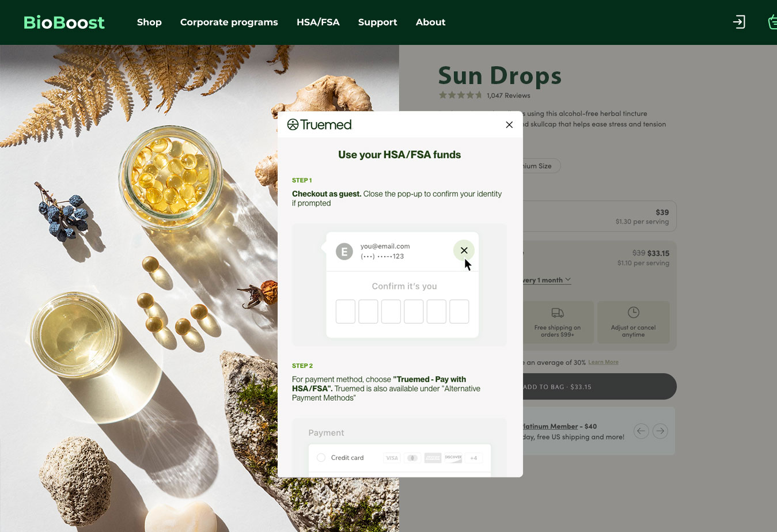Click the '$1.10 per serving' text
This screenshot has height=532, width=777.
point(643,263)
